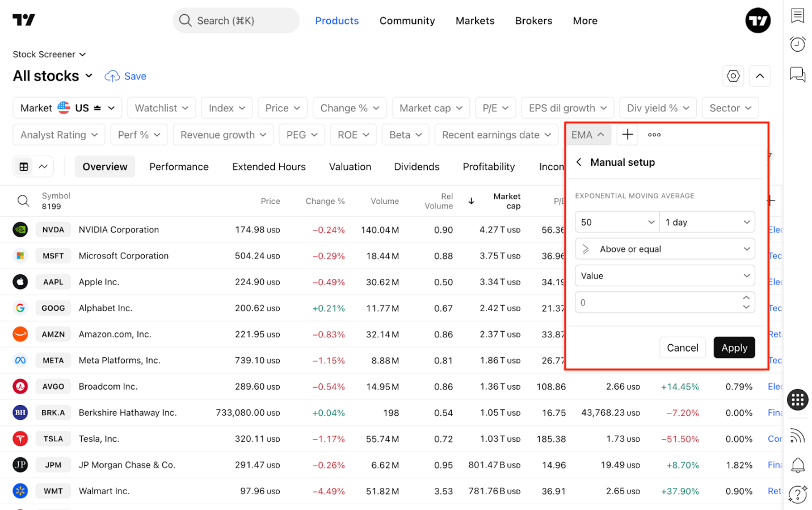Open the Value type dropdown
Image resolution: width=812 pixels, height=510 pixels.
tap(665, 275)
